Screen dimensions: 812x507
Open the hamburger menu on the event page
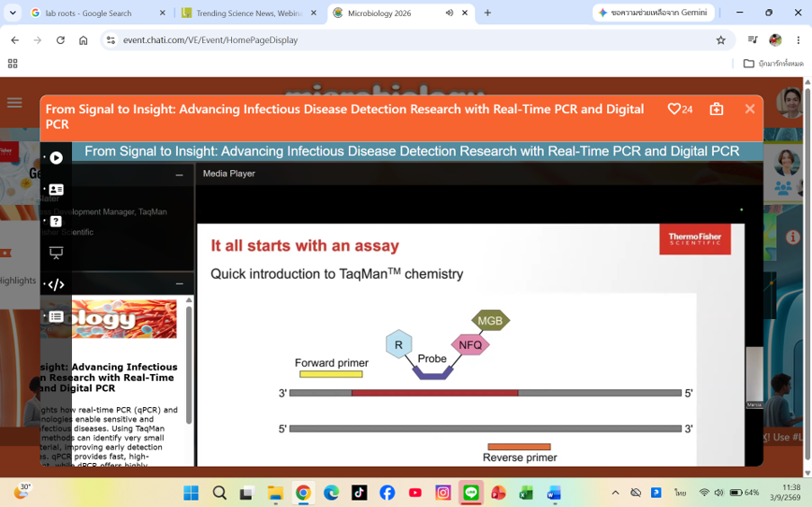14,102
